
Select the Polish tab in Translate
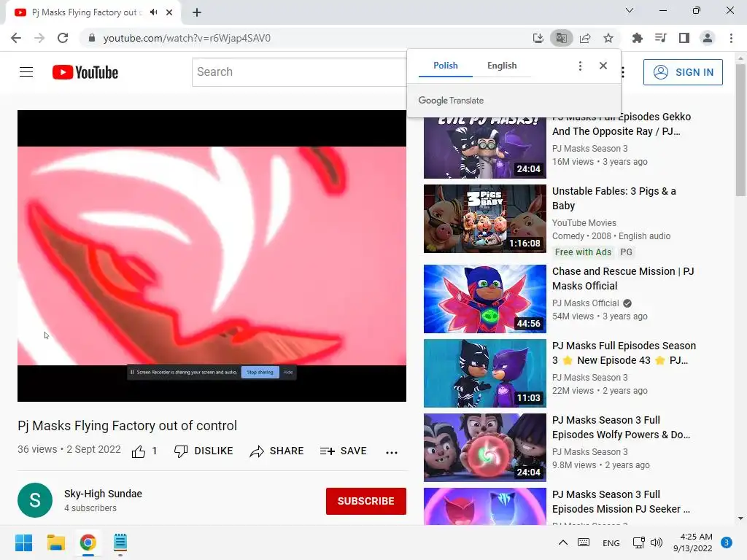tap(446, 66)
